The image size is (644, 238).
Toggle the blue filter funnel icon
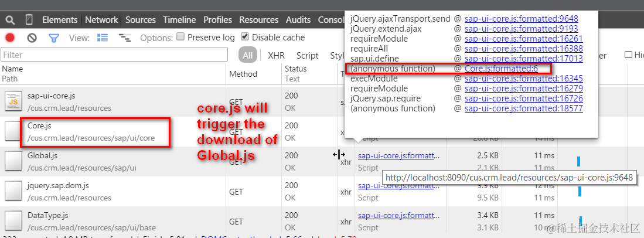pos(54,38)
